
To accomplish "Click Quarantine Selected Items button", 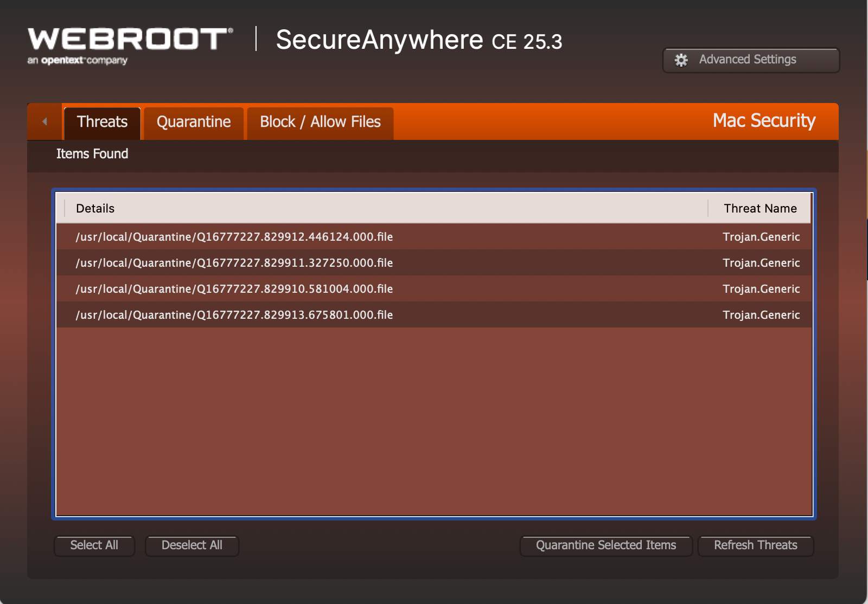I will (606, 545).
